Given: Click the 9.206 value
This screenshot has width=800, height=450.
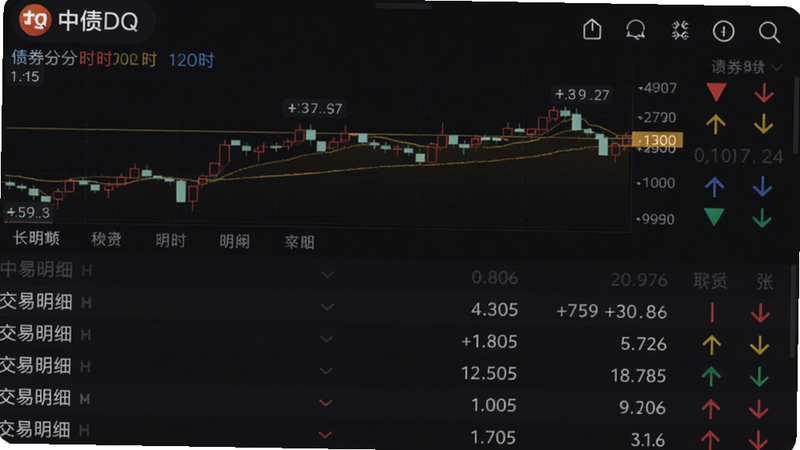Looking at the screenshot, I should pos(642,408).
